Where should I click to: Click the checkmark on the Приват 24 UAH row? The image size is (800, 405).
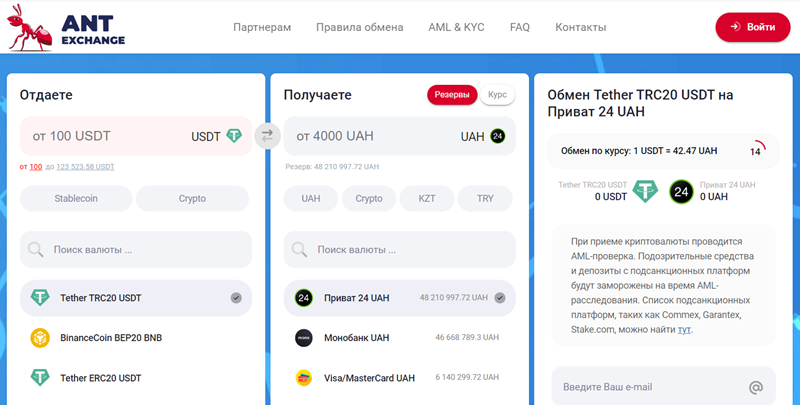(500, 298)
